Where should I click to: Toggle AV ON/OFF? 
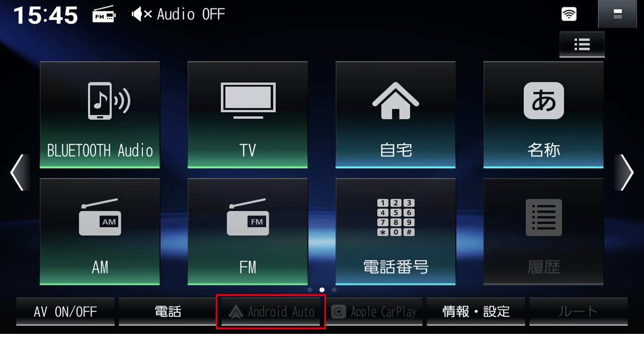(x=65, y=311)
